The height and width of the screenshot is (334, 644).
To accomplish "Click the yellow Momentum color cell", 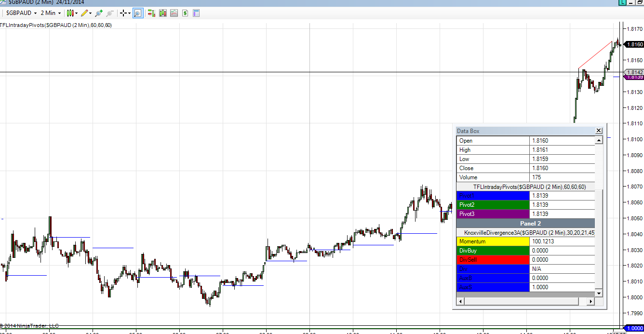I will click(x=493, y=241).
